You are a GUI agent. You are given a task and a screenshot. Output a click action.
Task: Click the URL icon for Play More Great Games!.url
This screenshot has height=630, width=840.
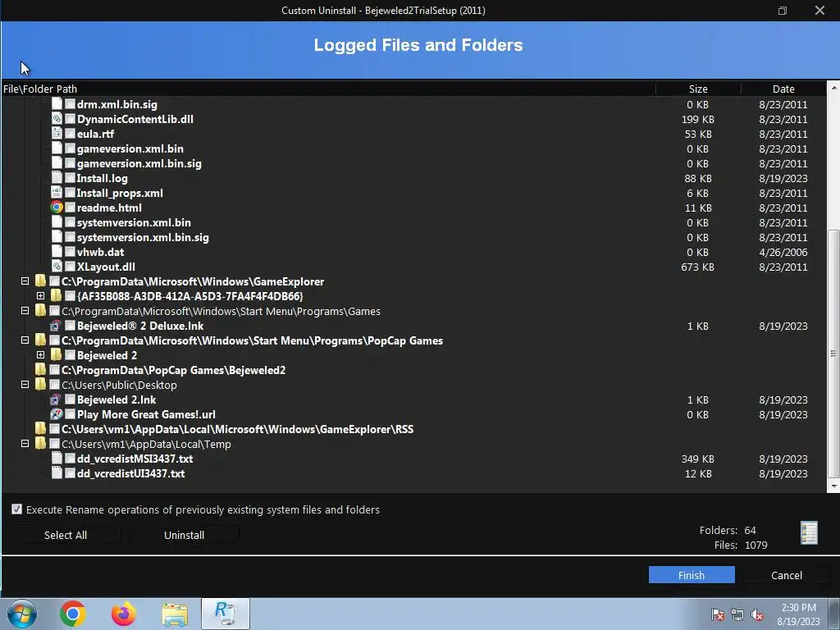tap(57, 414)
